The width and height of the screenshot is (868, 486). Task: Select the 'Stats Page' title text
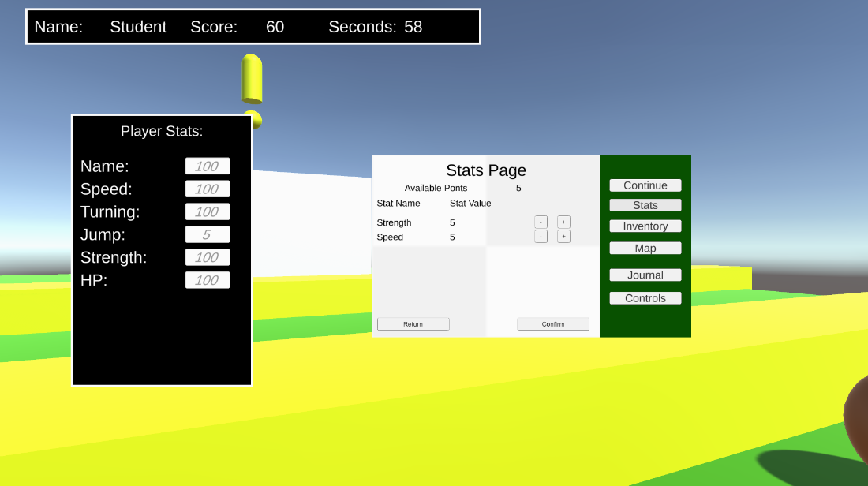(486, 170)
